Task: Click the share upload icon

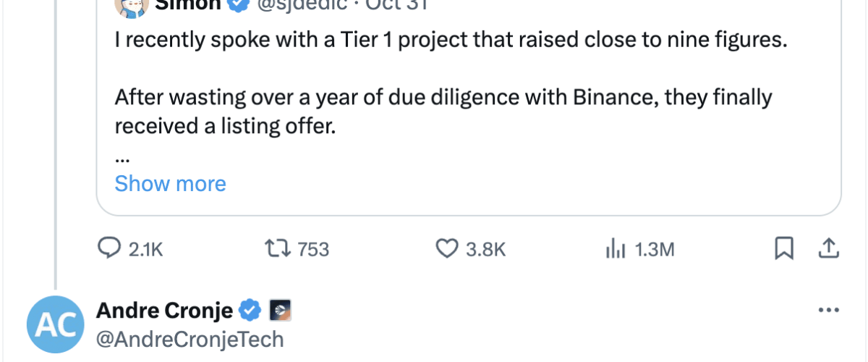Action: (x=828, y=249)
